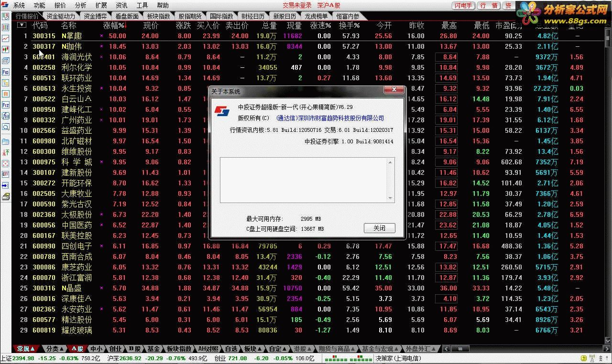Open the 帮助 menu

(163, 5)
